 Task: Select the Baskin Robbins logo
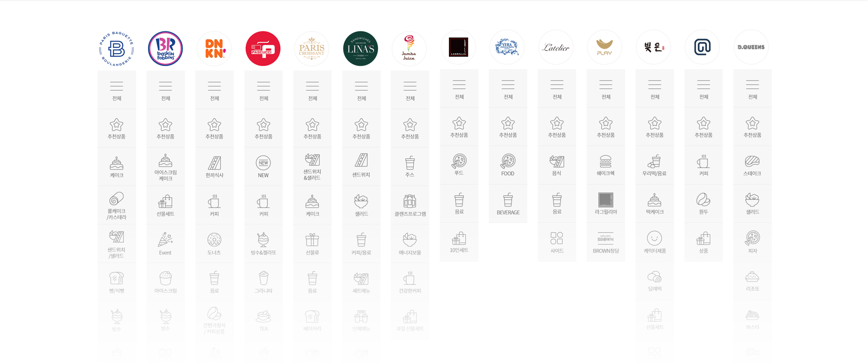[x=165, y=49]
